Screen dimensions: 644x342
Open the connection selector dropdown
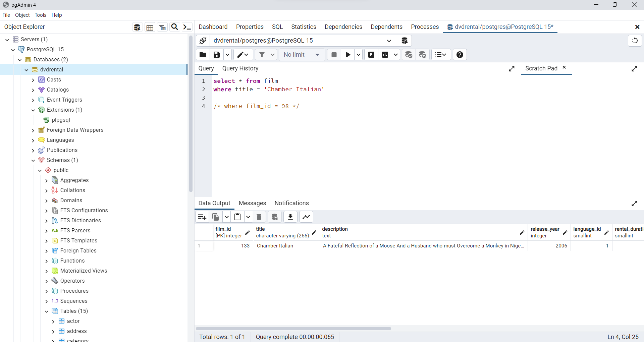(389, 41)
